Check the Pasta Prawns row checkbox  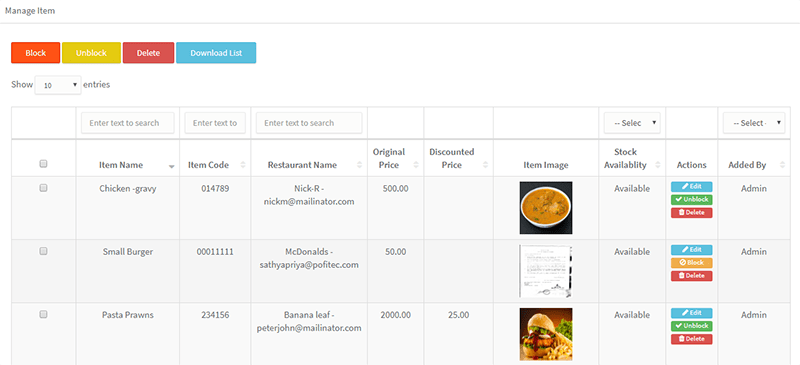(43, 314)
